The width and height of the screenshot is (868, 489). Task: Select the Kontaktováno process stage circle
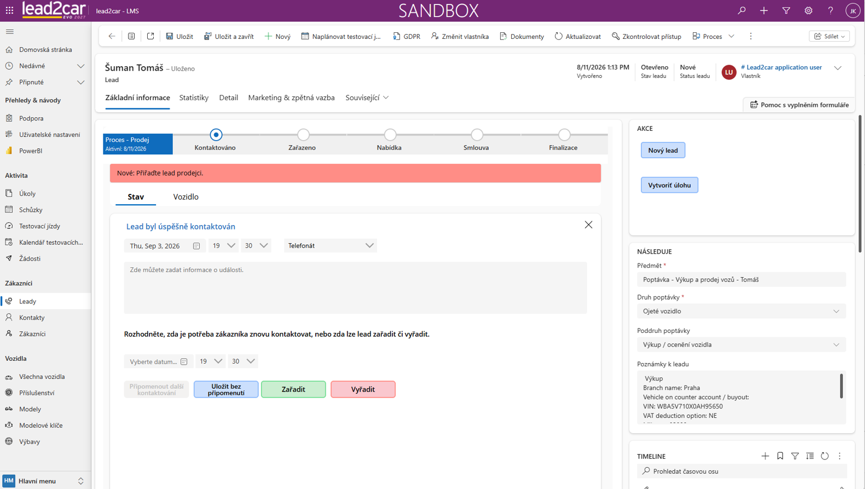pyautogui.click(x=216, y=135)
